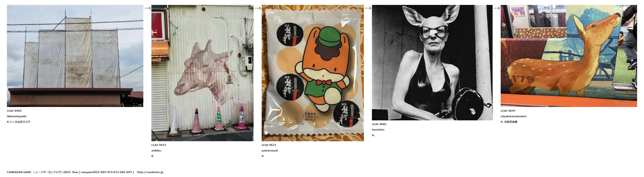
Task: Select the LEAF 0405 label
Action: click(x=14, y=111)
